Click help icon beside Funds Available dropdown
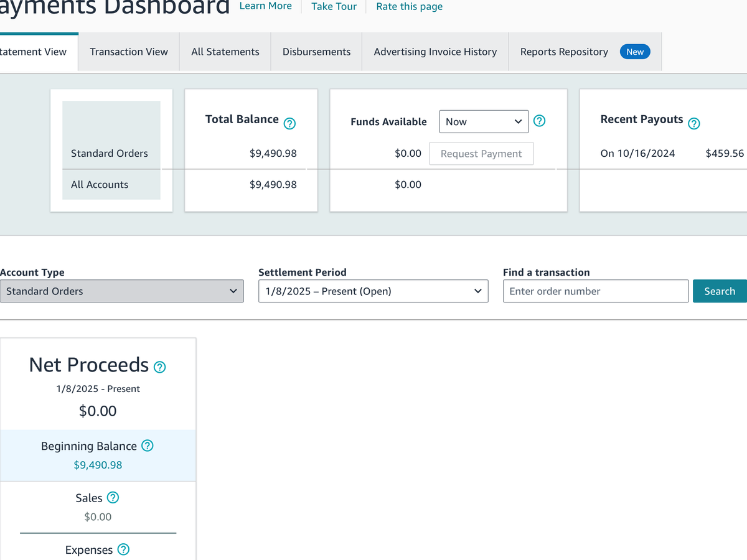The height and width of the screenshot is (560, 747). pyautogui.click(x=540, y=121)
